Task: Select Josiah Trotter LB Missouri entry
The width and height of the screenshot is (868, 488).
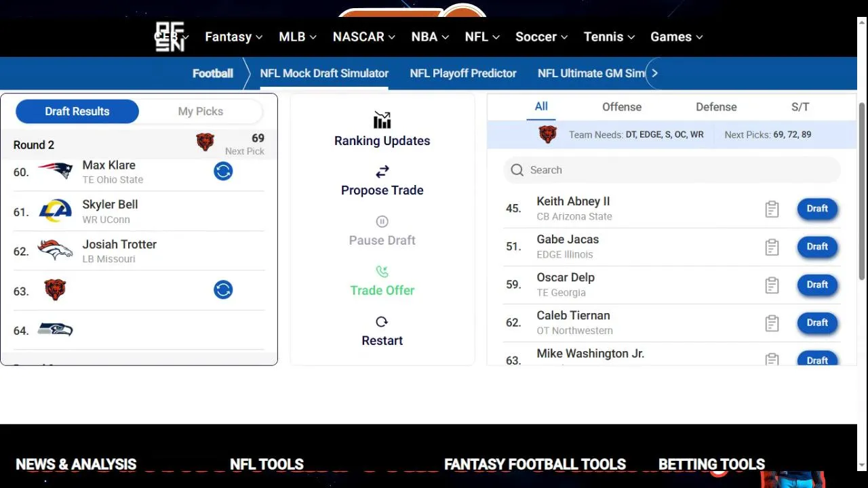Action: (x=119, y=251)
